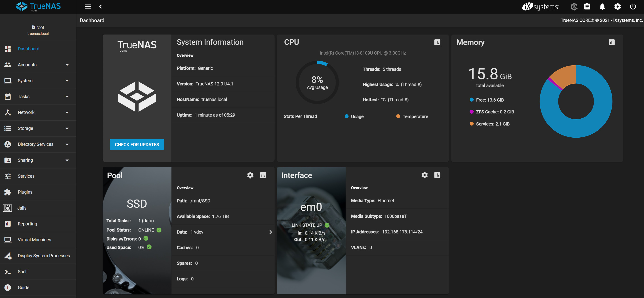Click the SSD pool card image

pos(137,230)
